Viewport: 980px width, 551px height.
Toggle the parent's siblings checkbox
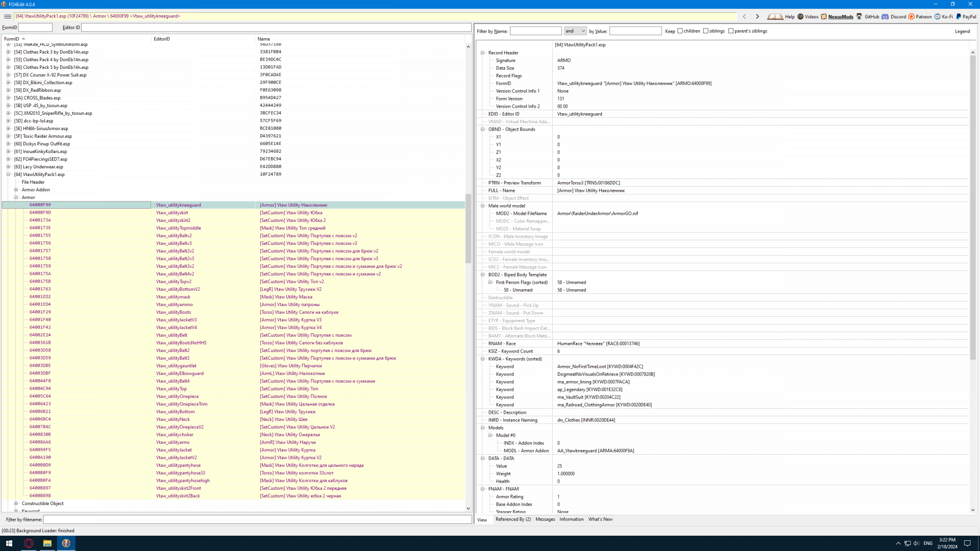pyautogui.click(x=731, y=31)
